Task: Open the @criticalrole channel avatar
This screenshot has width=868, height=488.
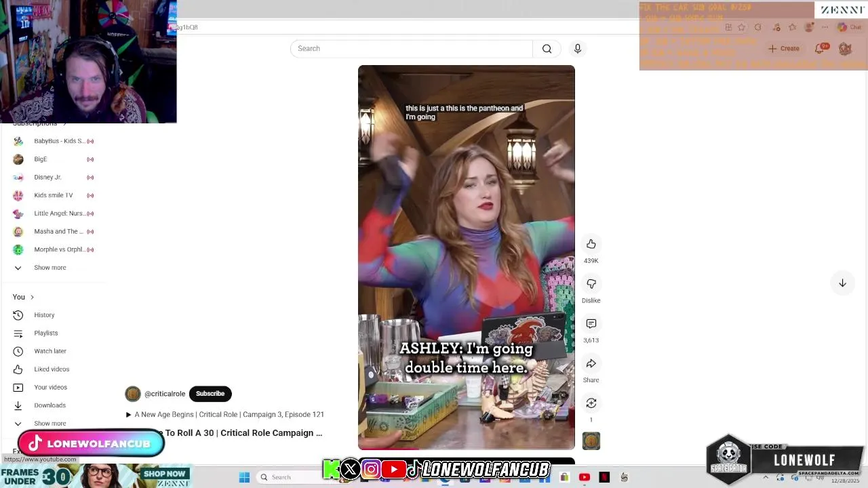Action: coord(133,394)
